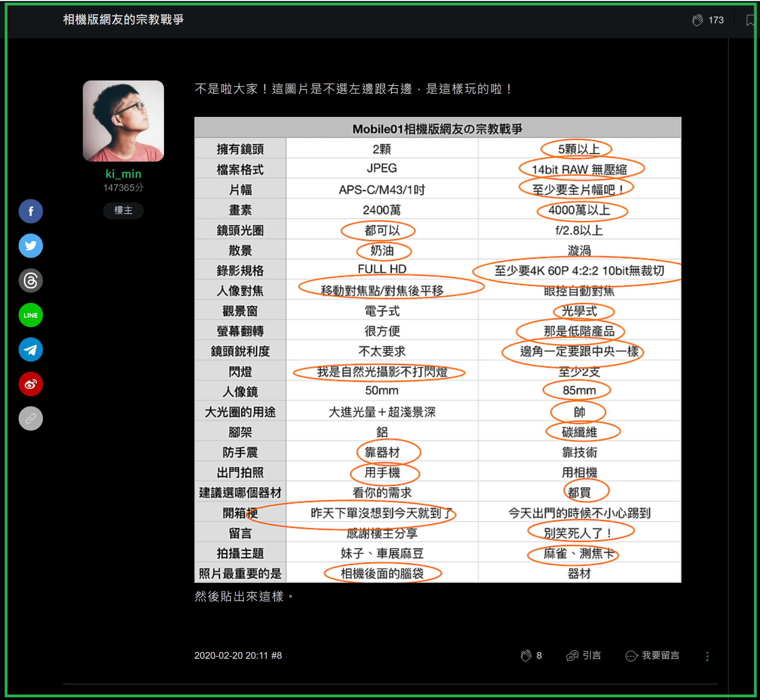Share the post on Telegram

[x=31, y=349]
